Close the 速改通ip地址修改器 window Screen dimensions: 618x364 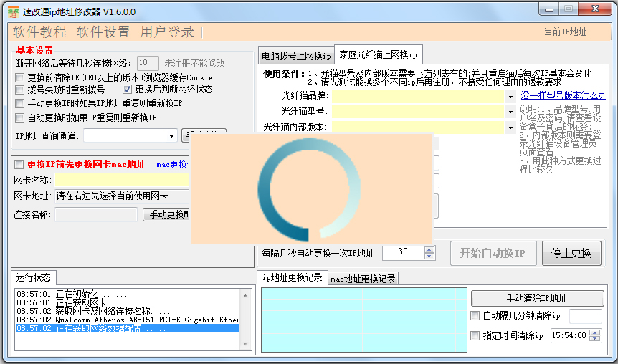pyautogui.click(x=596, y=9)
